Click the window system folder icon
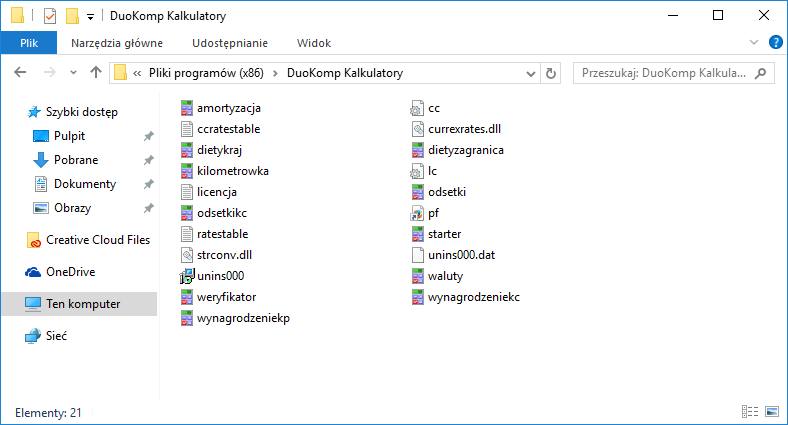 pos(18,16)
